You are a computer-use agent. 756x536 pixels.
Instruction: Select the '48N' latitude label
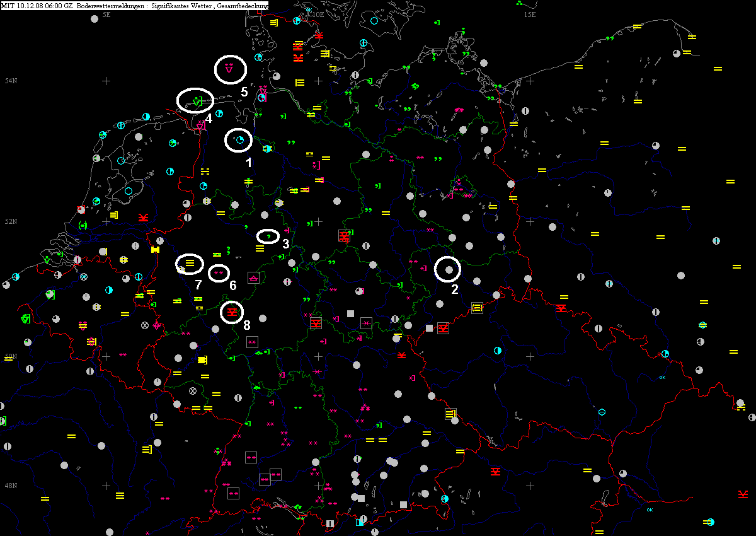coord(11,486)
